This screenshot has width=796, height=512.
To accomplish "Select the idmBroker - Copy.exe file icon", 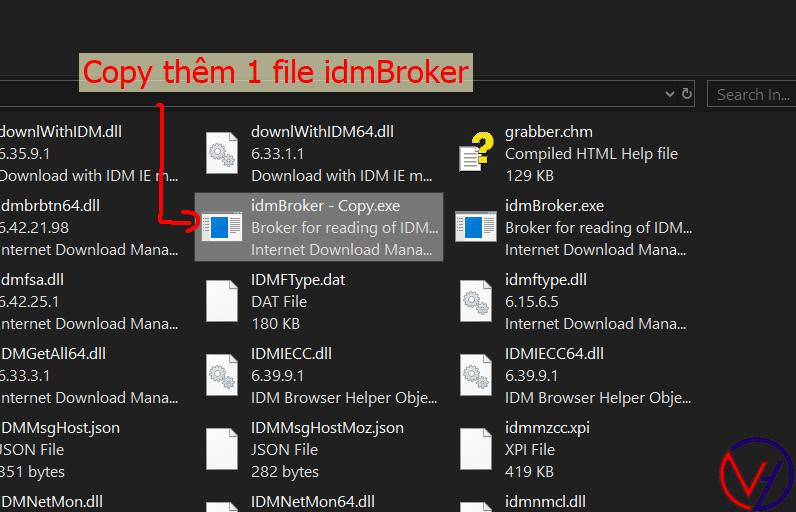I will (221, 227).
